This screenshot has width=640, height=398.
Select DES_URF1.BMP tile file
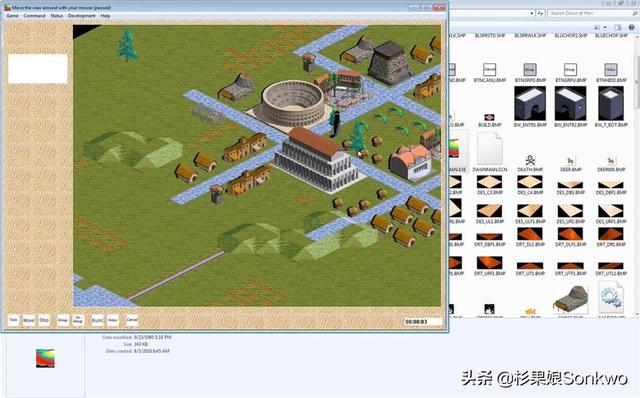pos(611,214)
